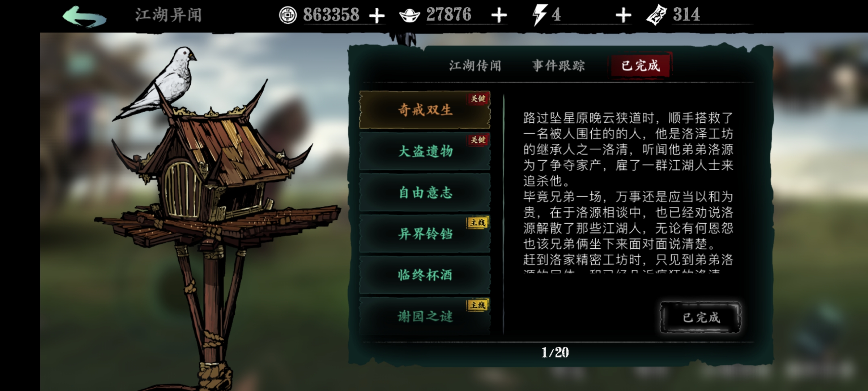Select the 异界铃铛 main quest entry
868x391 pixels.
point(425,234)
